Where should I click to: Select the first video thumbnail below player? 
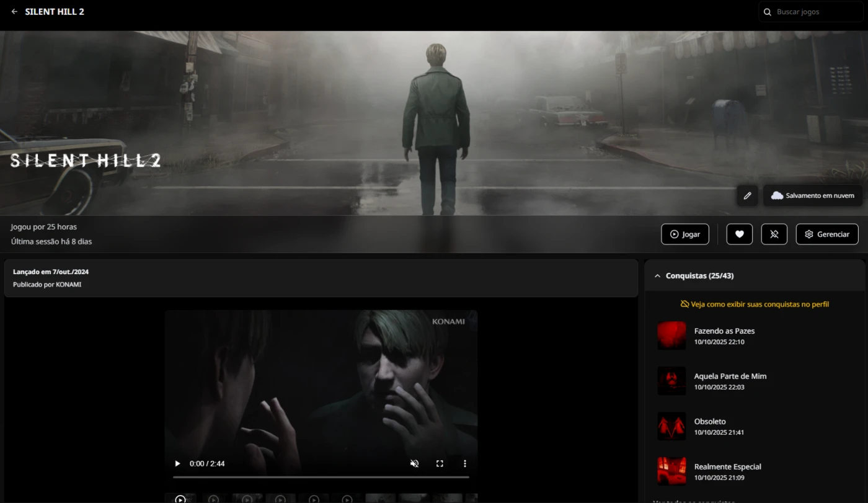(x=180, y=499)
